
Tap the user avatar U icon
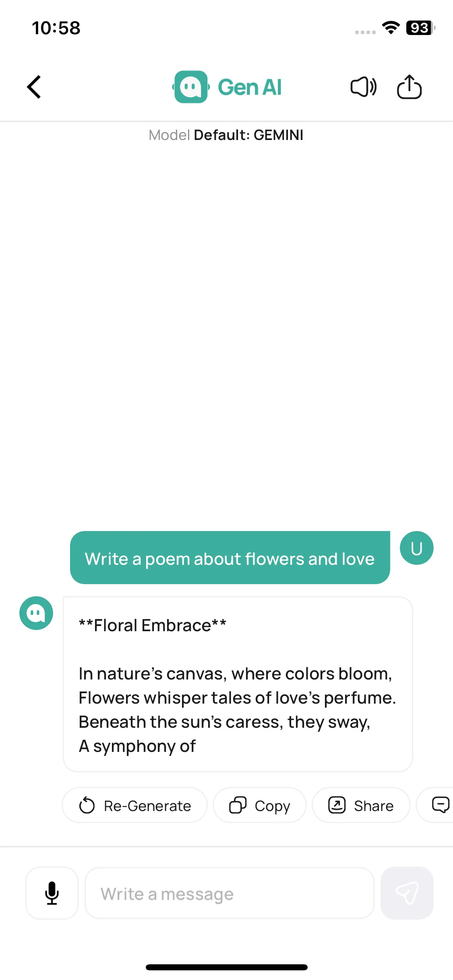(416, 548)
